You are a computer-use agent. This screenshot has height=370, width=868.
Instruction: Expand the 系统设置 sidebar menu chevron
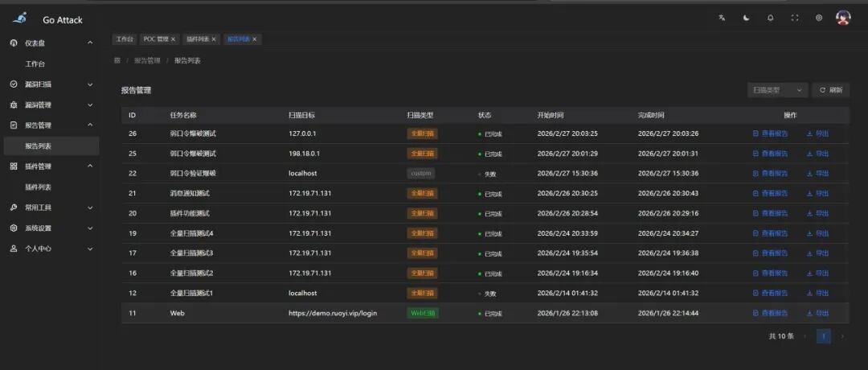click(x=90, y=228)
